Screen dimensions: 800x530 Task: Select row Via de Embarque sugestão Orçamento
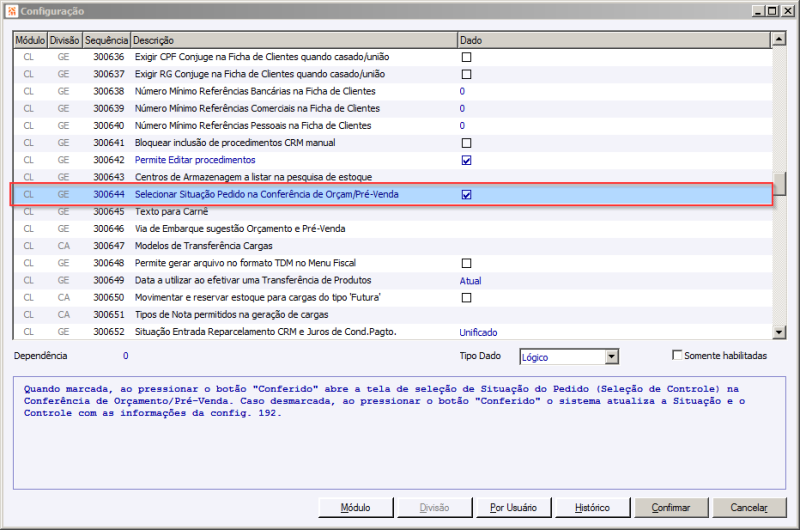(392, 229)
